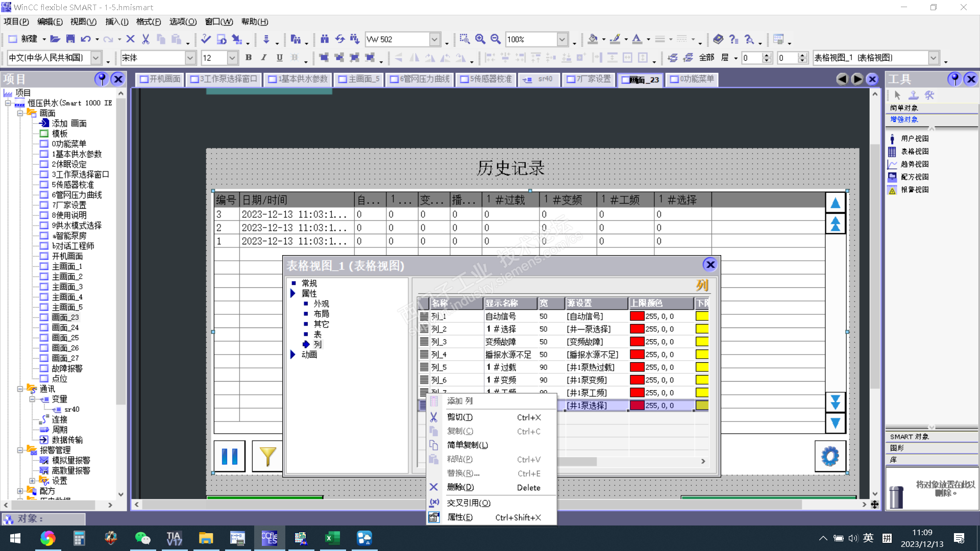Choose 删除(D) from the context menu

pos(460,488)
